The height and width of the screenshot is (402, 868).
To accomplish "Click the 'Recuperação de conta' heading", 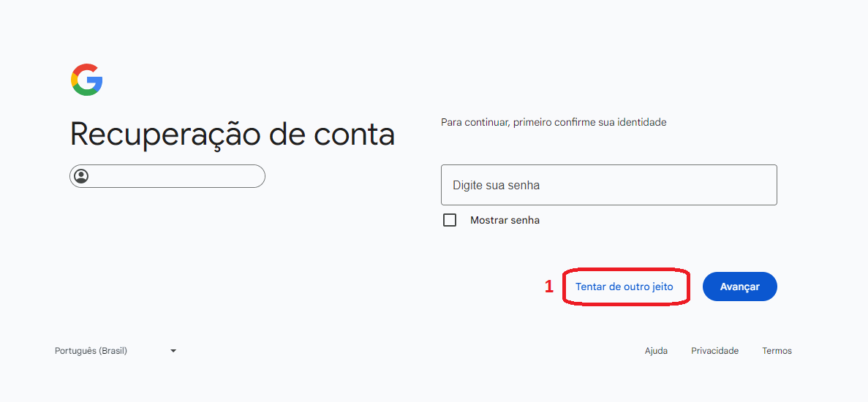I will pos(233,134).
